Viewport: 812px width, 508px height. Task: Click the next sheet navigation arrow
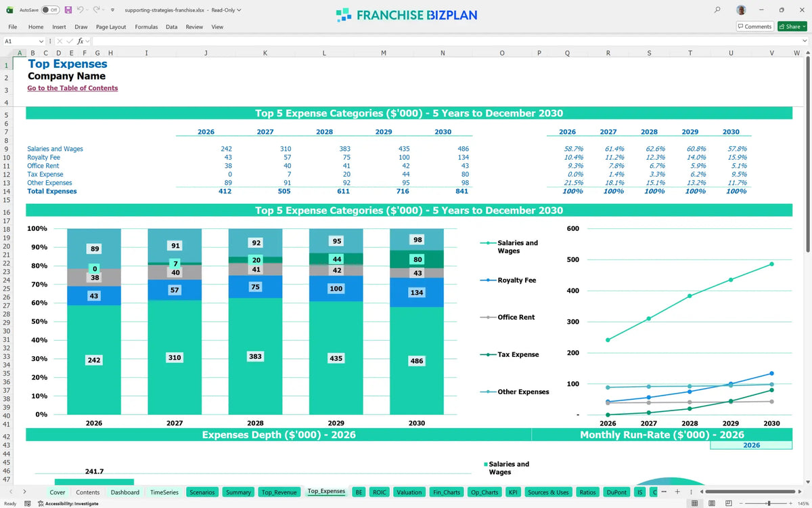point(24,492)
